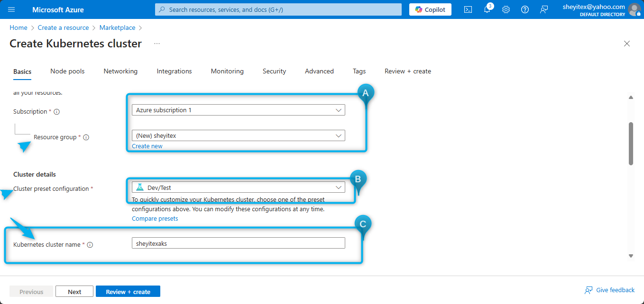Click the Previous button
The width and height of the screenshot is (644, 304).
(31, 291)
